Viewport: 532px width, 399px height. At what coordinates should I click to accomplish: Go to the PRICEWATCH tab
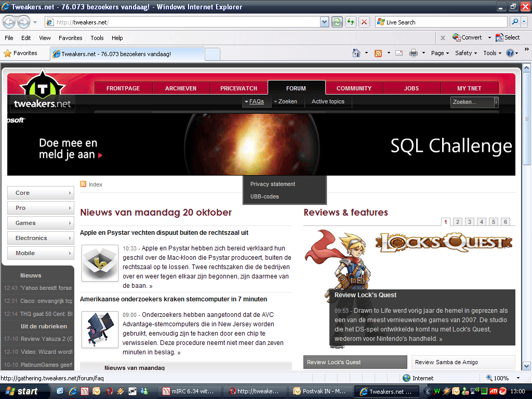pyautogui.click(x=238, y=88)
